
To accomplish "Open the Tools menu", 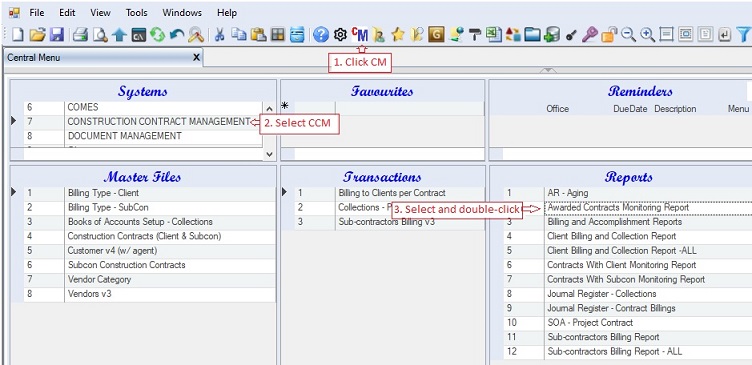I will pyautogui.click(x=137, y=13).
